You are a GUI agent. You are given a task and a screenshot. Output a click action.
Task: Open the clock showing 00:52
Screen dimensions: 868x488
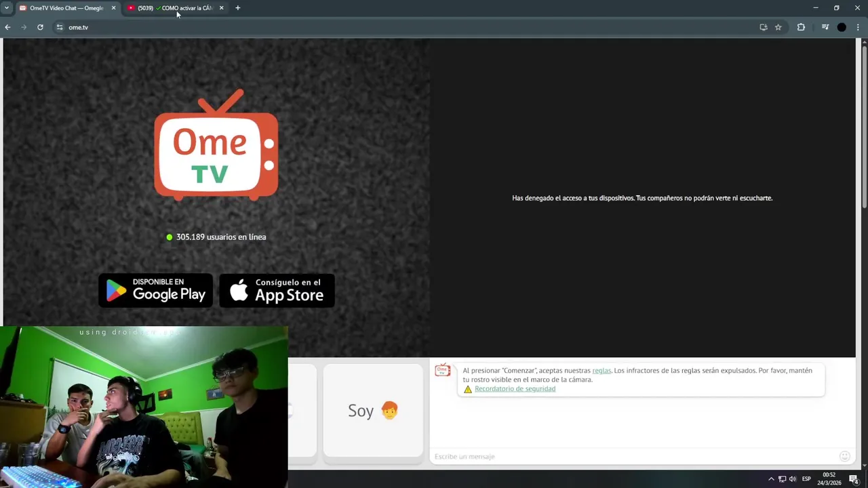tap(829, 479)
